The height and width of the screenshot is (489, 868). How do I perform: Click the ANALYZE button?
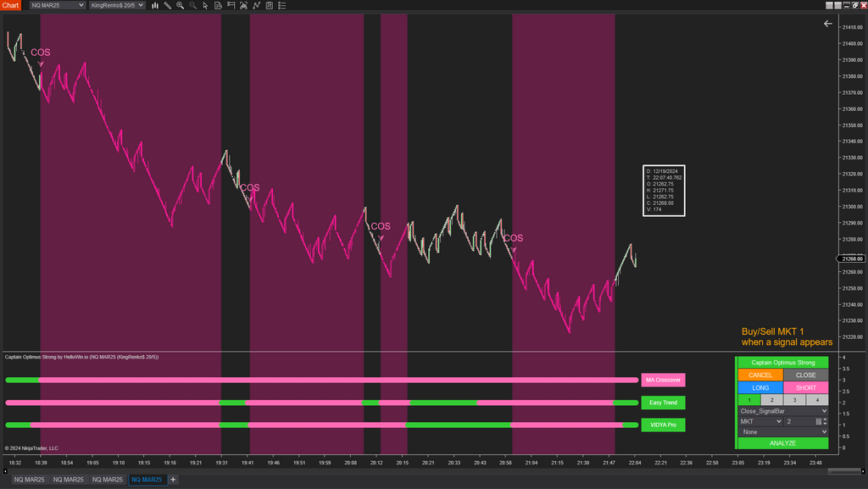[783, 442]
